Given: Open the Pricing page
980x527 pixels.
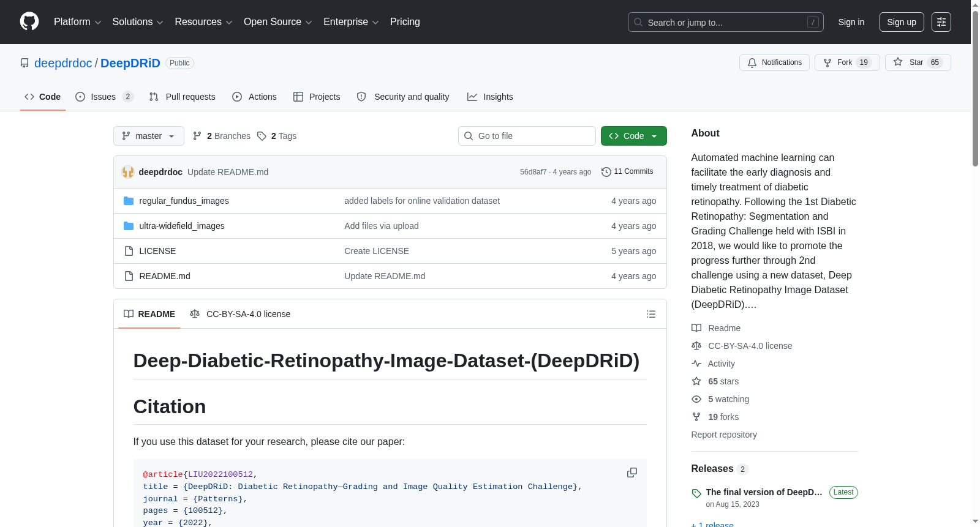Looking at the screenshot, I should click(x=405, y=22).
